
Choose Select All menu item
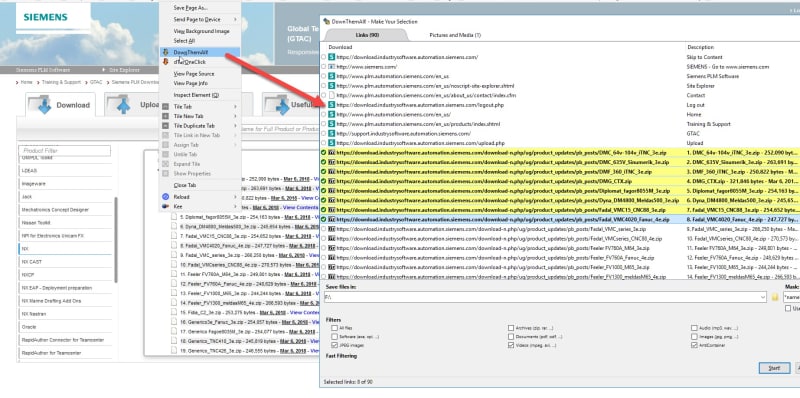tap(184, 41)
